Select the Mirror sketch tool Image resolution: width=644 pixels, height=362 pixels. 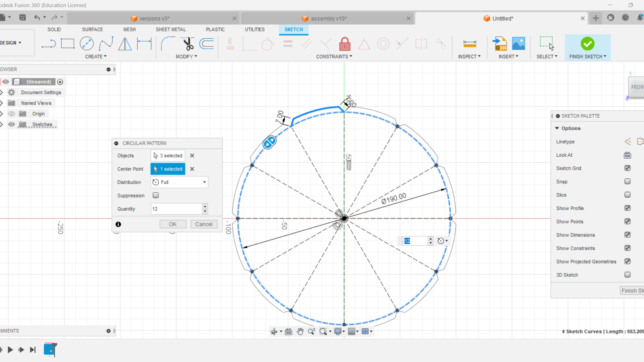tap(125, 44)
